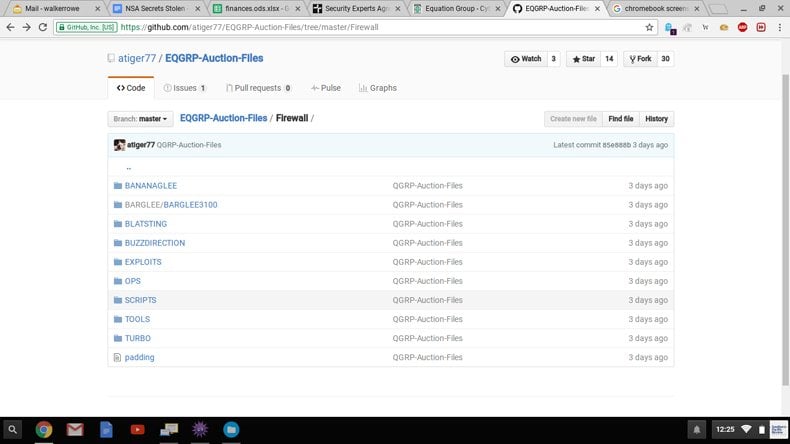Go forward with browser forward arrow
This screenshot has height=444, width=790.
[x=27, y=27]
